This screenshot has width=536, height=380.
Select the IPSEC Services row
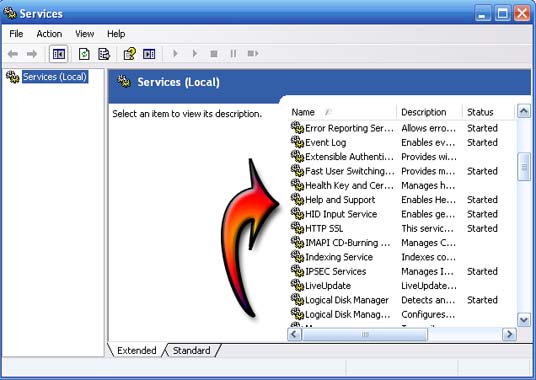coord(402,271)
